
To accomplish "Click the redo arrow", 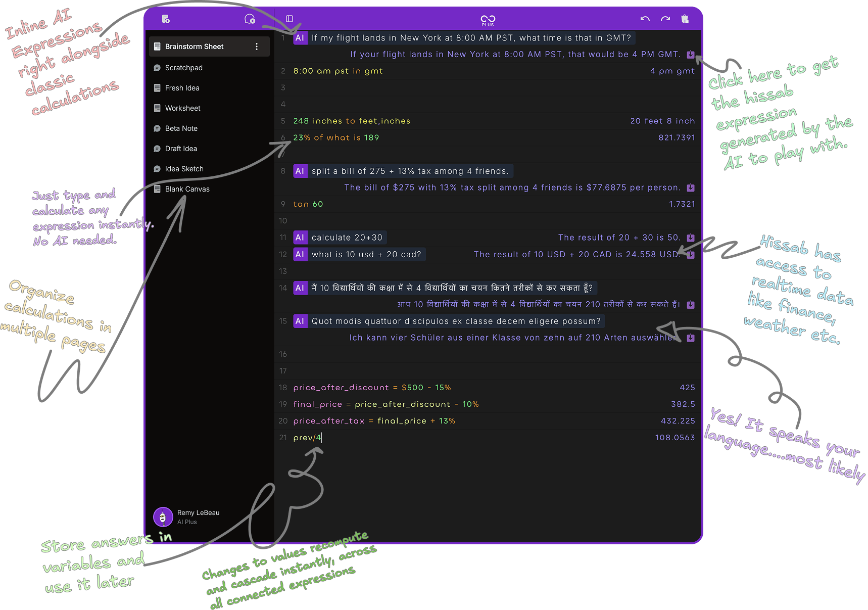I will pyautogui.click(x=665, y=19).
